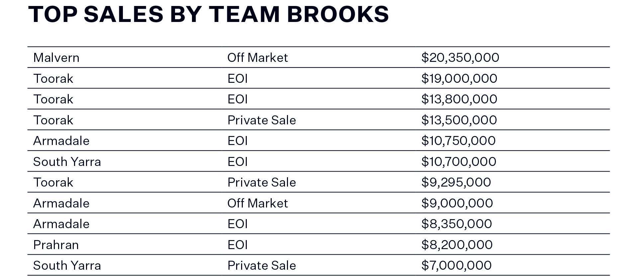Click the "Top Sales by Team Brooks" heading
644x280 pixels.
pyautogui.click(x=208, y=14)
